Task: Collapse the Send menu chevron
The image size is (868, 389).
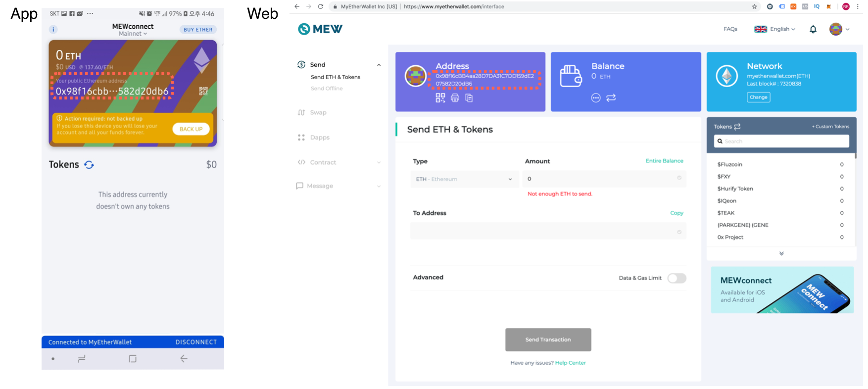Action: 379,65
